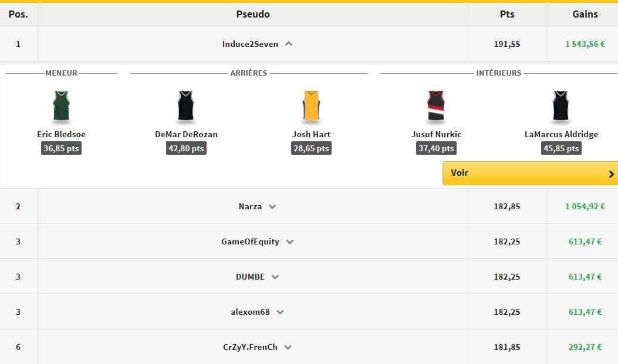Click the Pos. column header
The height and width of the screenshot is (364, 618).
tap(18, 14)
